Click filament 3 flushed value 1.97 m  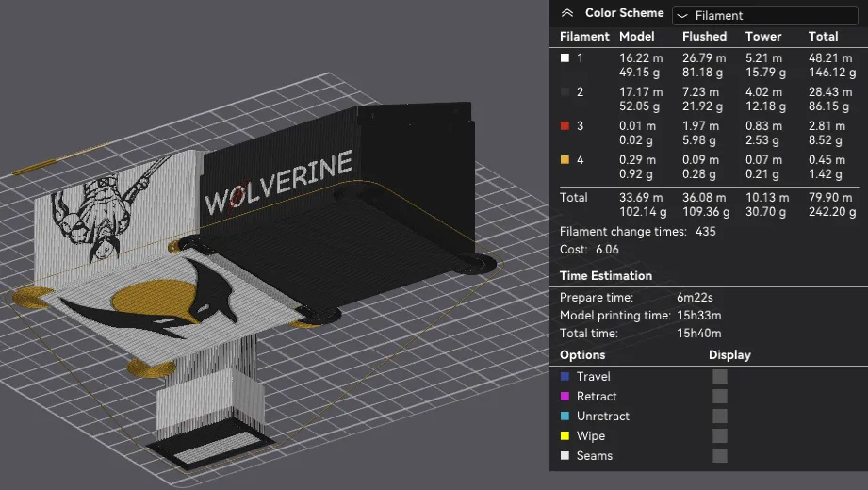point(700,125)
